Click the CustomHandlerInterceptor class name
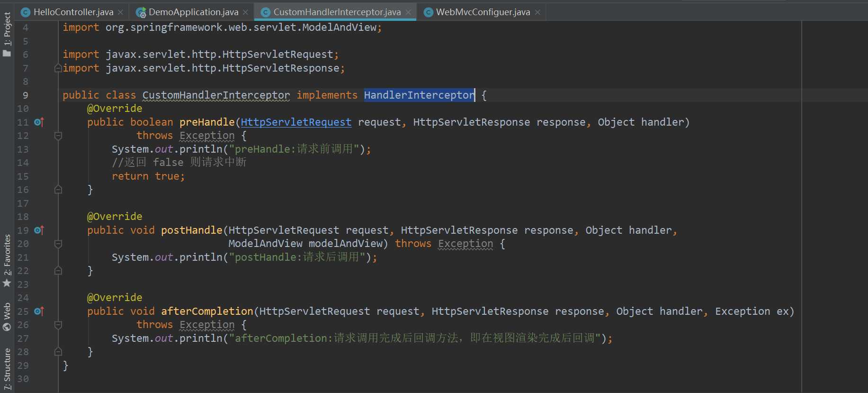This screenshot has height=393, width=868. coord(216,95)
